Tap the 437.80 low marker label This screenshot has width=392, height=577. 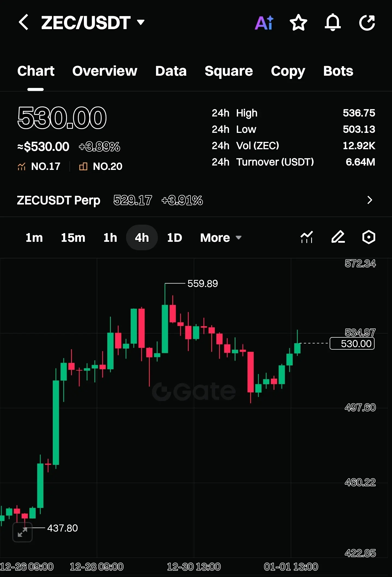(x=63, y=528)
